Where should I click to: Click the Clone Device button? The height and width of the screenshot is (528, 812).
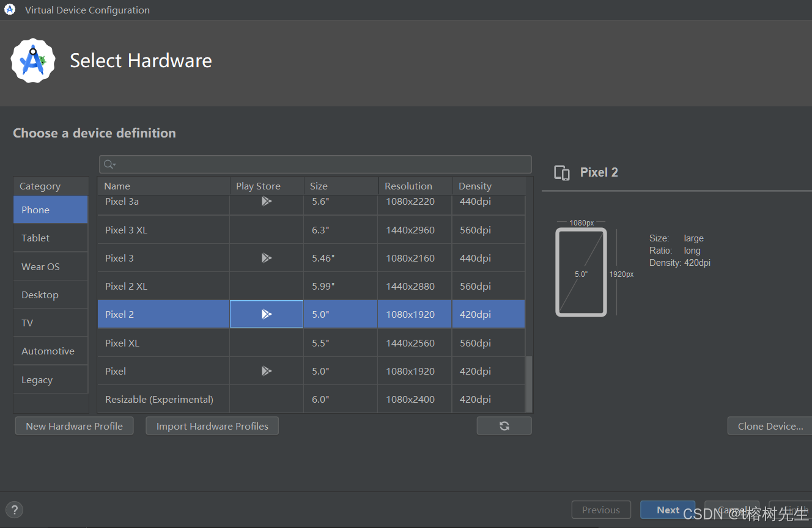(x=770, y=426)
